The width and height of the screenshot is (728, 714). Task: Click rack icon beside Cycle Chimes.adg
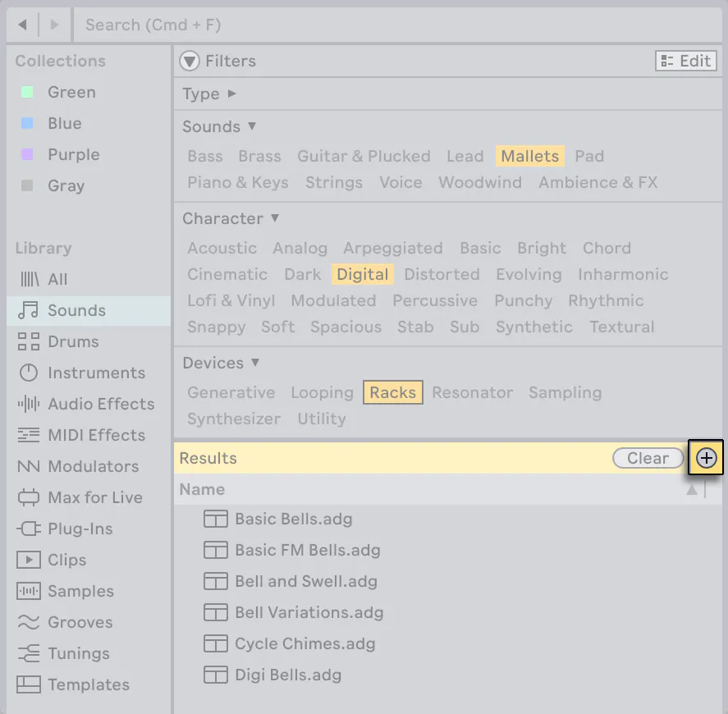point(215,643)
